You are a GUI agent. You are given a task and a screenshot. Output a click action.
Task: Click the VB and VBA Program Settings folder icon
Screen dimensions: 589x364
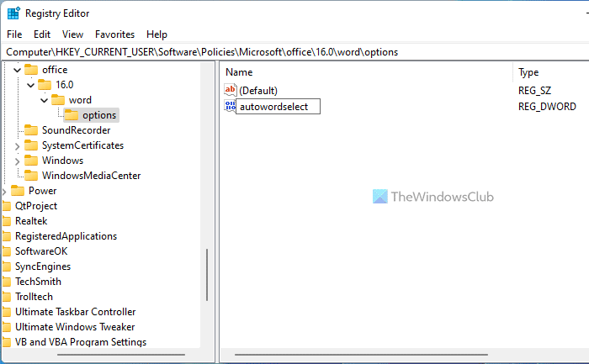7,342
